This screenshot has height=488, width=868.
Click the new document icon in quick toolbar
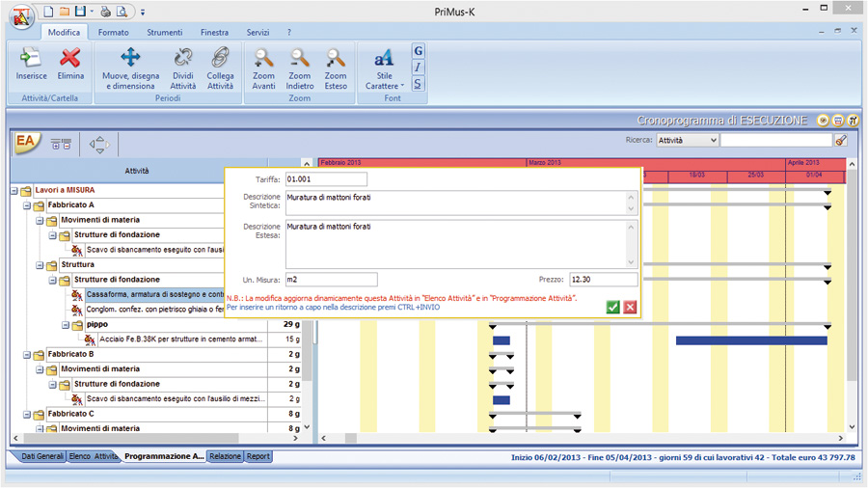click(49, 11)
